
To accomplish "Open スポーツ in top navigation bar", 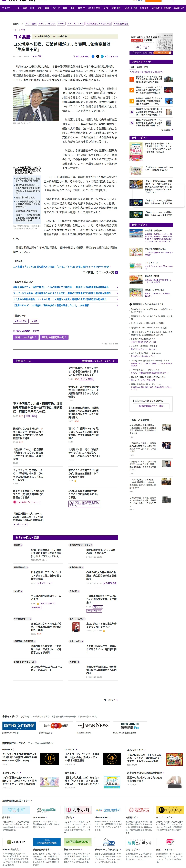I will click(x=56, y=8).
